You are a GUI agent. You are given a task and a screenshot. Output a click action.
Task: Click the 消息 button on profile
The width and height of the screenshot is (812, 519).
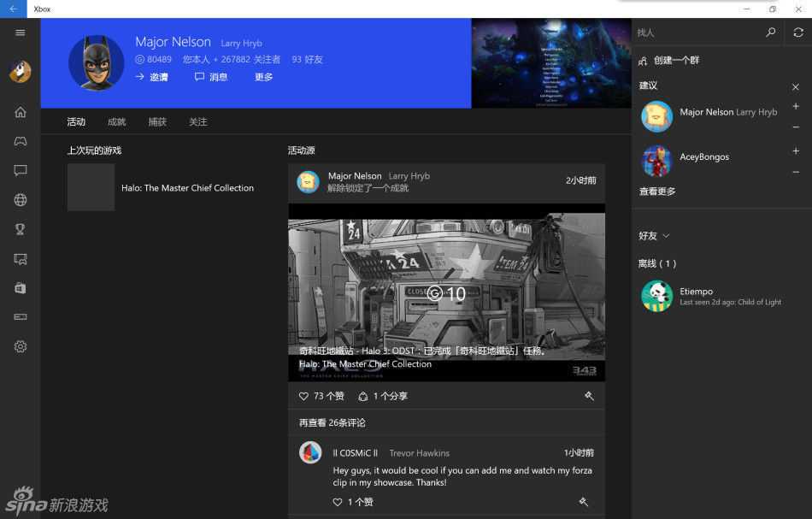coord(211,77)
